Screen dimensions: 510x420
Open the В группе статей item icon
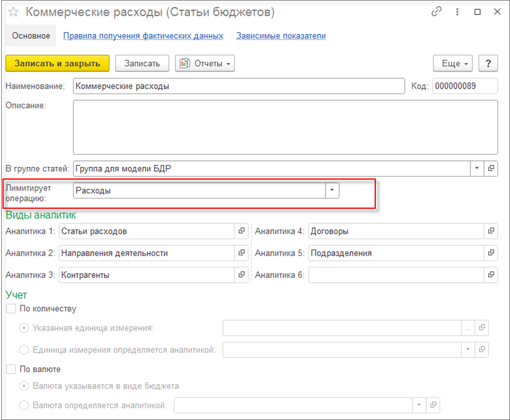[x=490, y=168]
